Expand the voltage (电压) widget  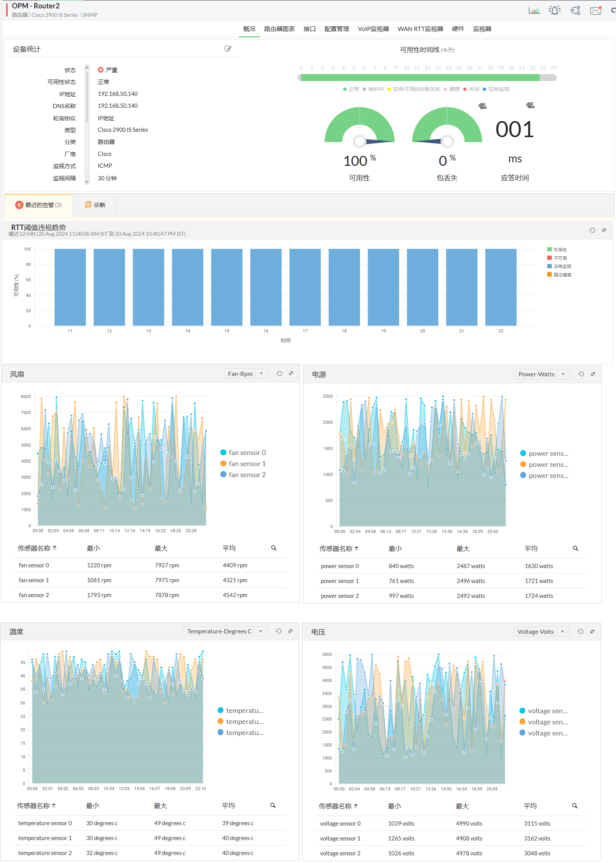(592, 631)
